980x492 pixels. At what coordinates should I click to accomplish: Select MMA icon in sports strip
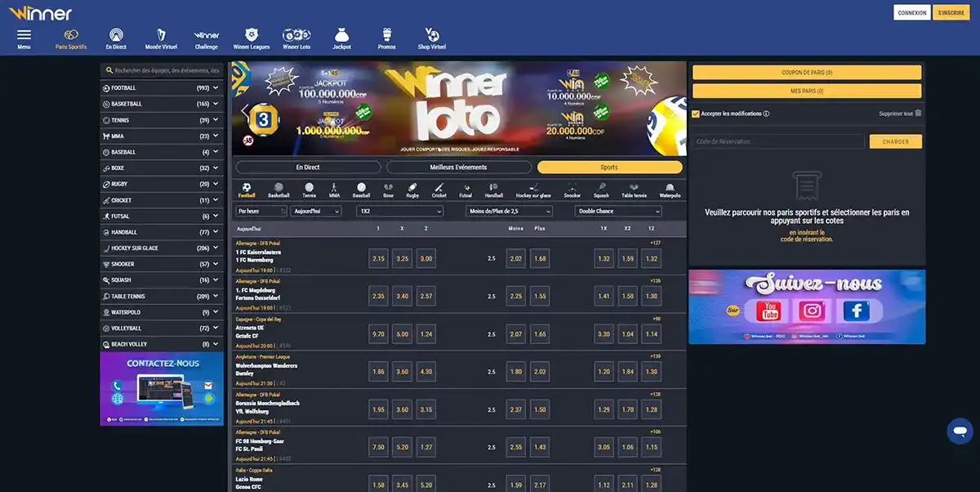[x=334, y=190]
